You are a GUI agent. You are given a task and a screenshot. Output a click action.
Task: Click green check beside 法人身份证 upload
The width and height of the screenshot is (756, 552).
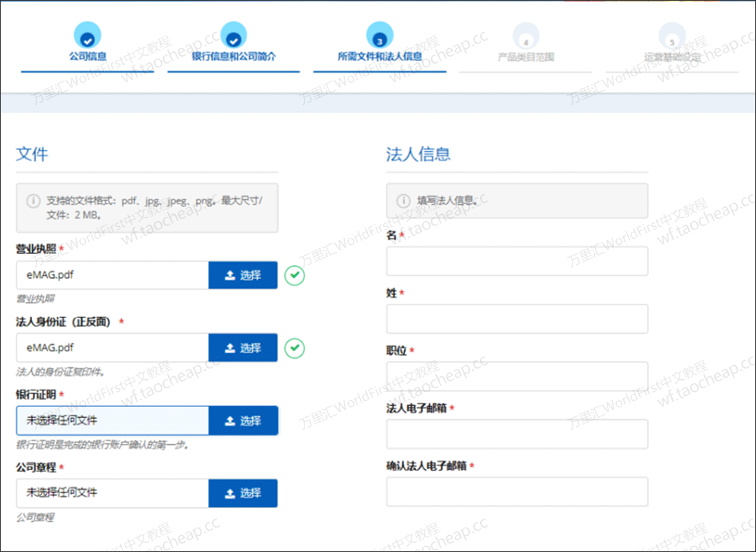(295, 348)
